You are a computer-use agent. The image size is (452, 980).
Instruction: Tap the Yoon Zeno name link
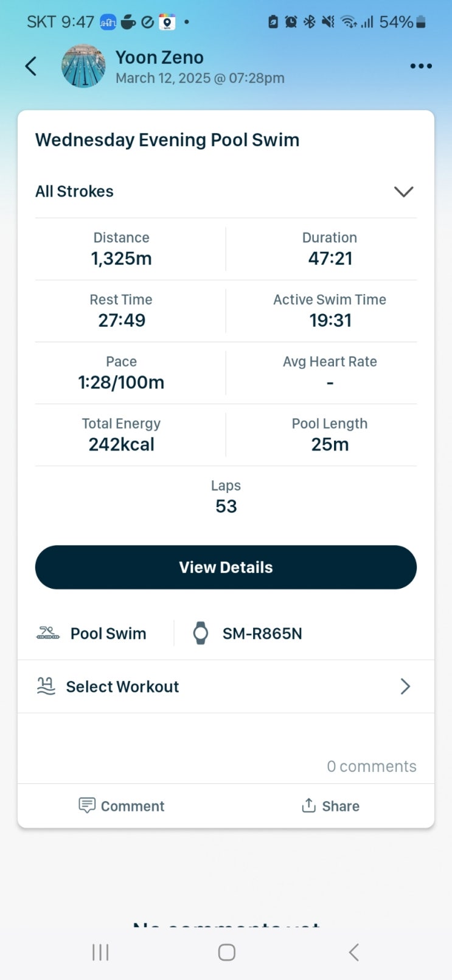[159, 58]
